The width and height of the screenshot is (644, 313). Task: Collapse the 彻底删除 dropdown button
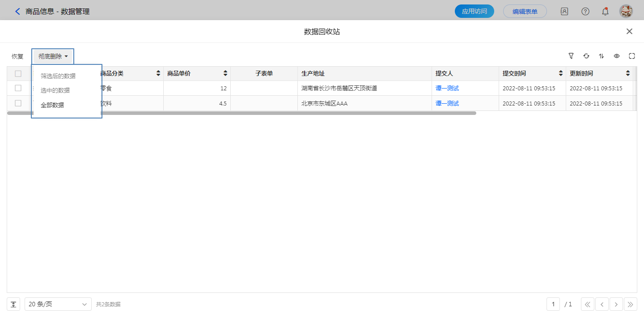coord(53,56)
